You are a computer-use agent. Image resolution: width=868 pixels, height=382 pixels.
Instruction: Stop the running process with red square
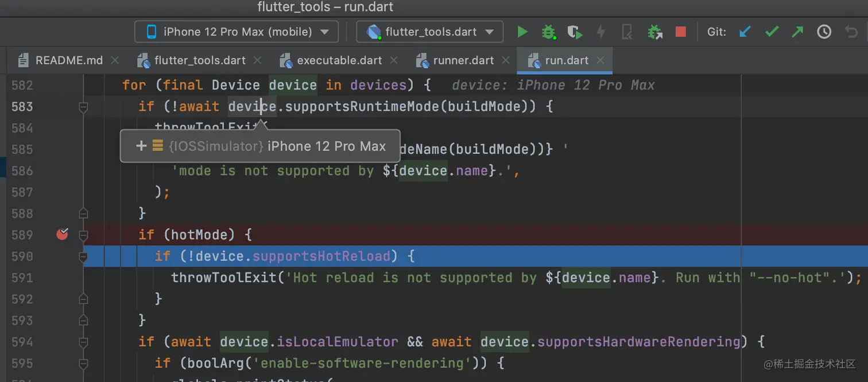[681, 32]
